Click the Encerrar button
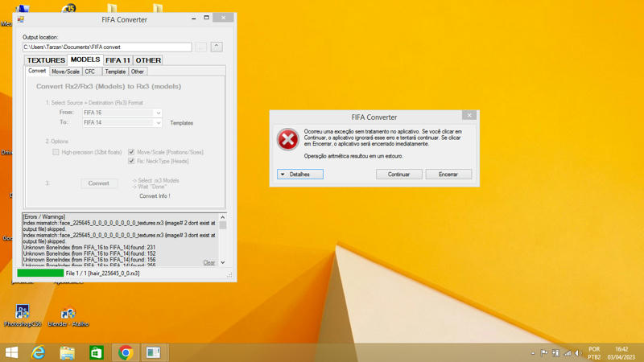Viewport: 644px width, 362px height. tap(448, 175)
